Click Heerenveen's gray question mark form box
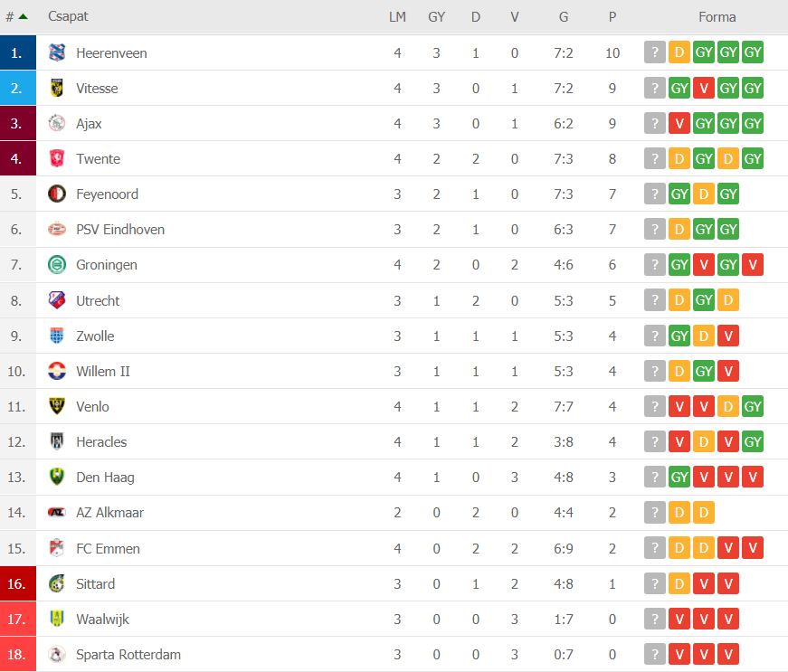Viewport: 788px width, 672px height. coord(655,52)
